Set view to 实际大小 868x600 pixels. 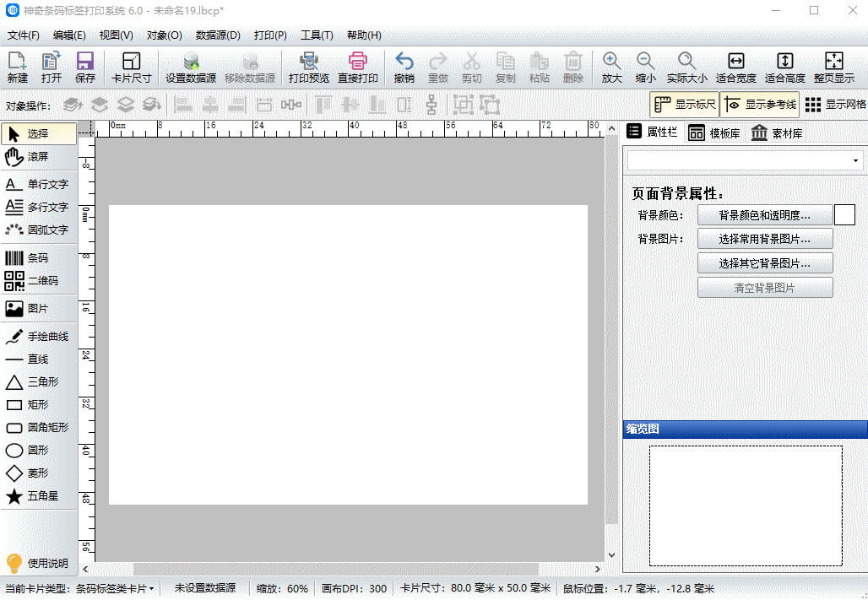tap(686, 68)
